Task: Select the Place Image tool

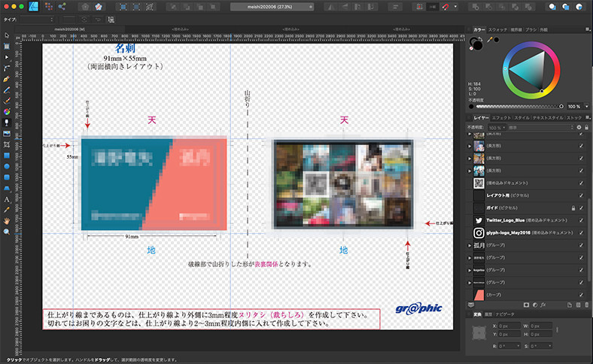Action: [7, 134]
